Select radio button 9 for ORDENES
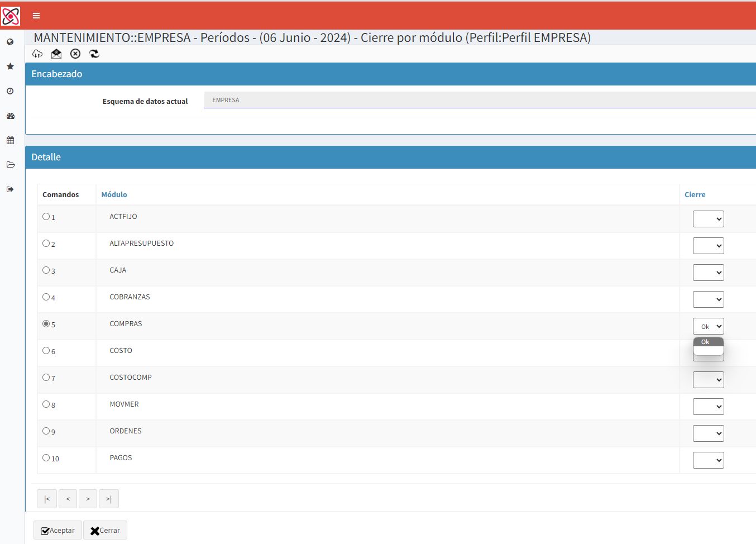Viewport: 756px width, 544px height. (x=46, y=431)
